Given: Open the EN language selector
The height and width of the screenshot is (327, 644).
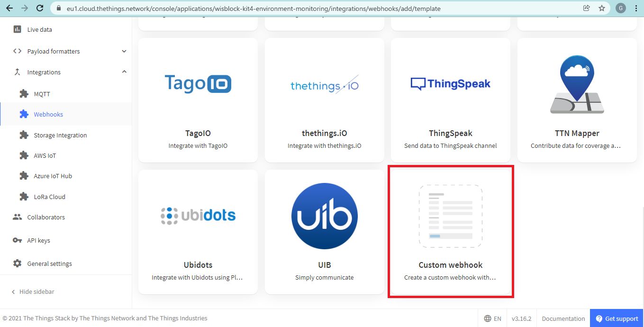Looking at the screenshot, I should click(492, 318).
